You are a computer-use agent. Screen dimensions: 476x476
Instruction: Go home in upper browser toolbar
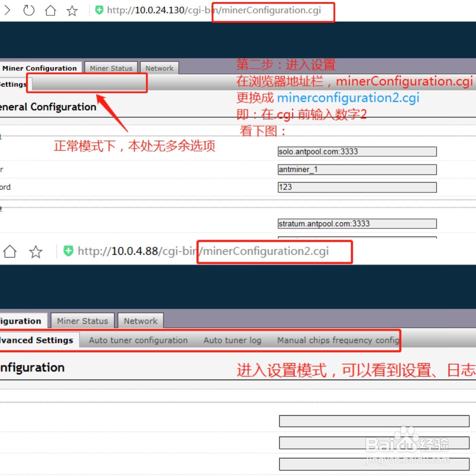50,10
